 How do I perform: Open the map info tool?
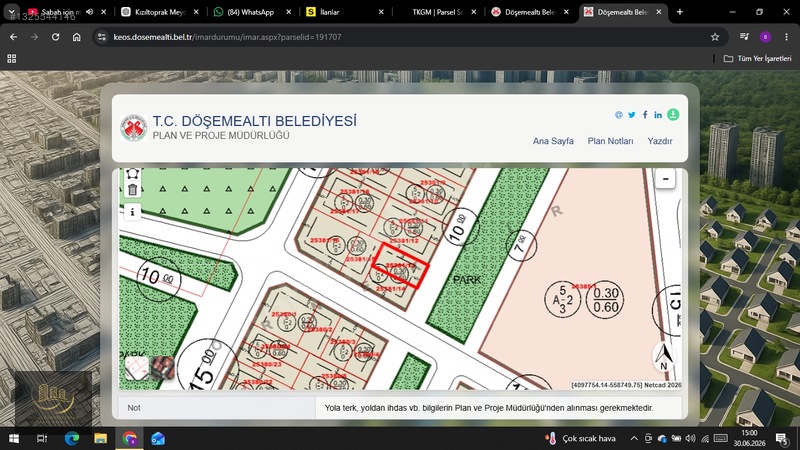(132, 212)
